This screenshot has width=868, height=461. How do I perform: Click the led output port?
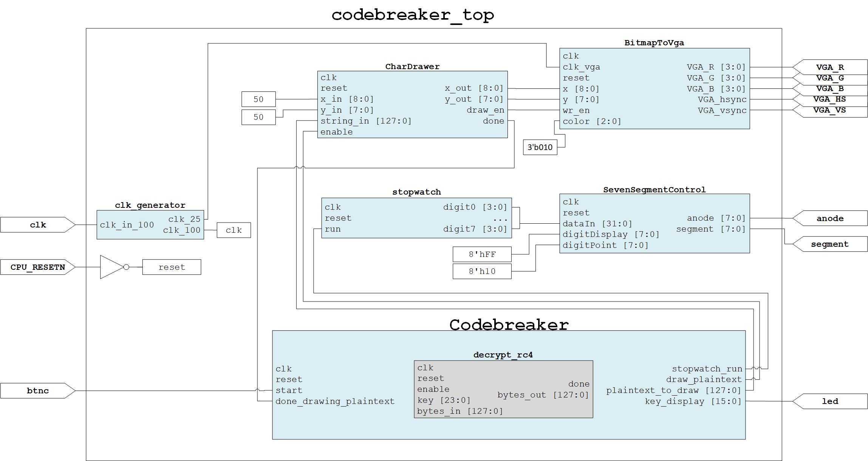(830, 401)
